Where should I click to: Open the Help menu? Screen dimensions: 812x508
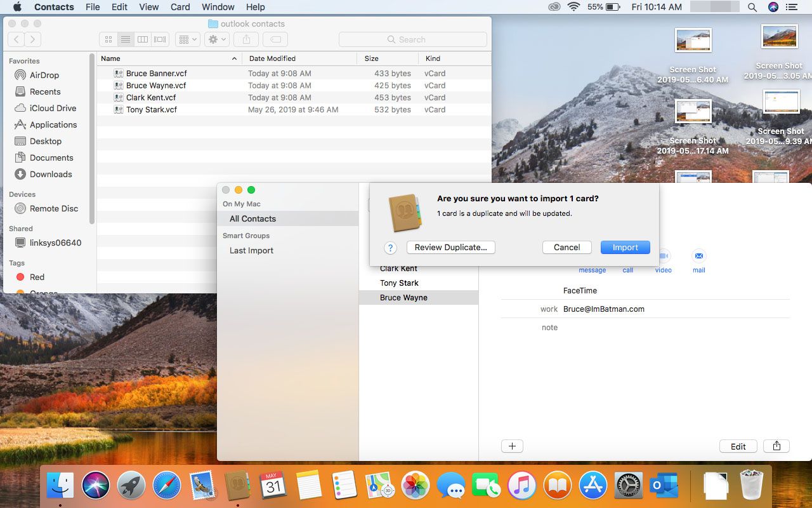pos(255,7)
